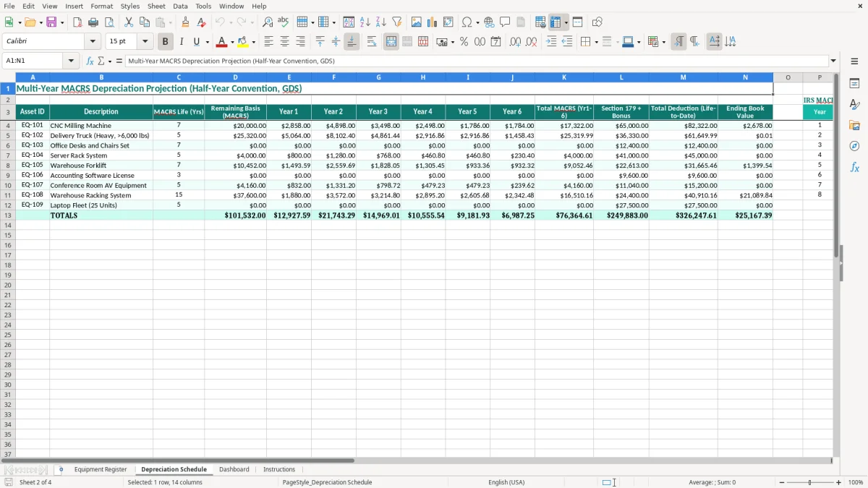
Task: Toggle Italic formatting
Action: click(x=182, y=42)
